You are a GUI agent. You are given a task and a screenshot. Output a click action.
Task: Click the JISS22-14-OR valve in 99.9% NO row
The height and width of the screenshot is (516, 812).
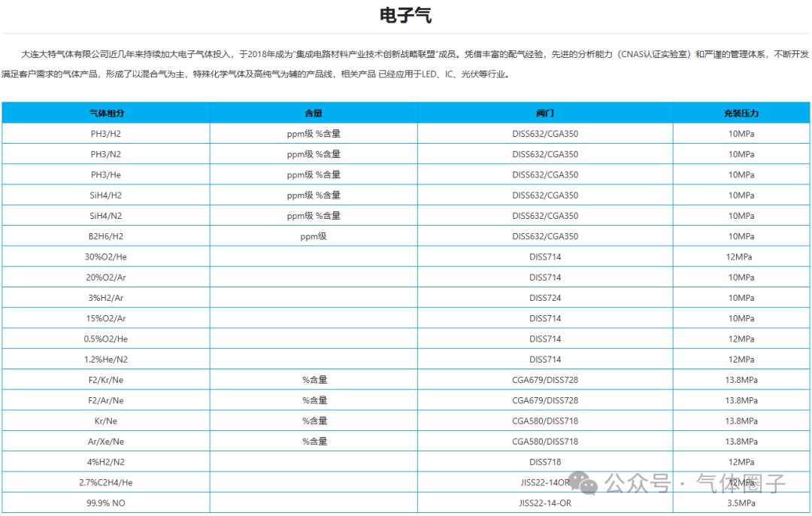(545, 503)
